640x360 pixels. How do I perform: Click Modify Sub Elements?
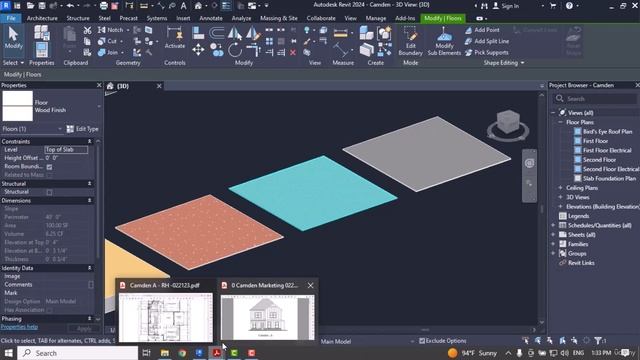444,41
